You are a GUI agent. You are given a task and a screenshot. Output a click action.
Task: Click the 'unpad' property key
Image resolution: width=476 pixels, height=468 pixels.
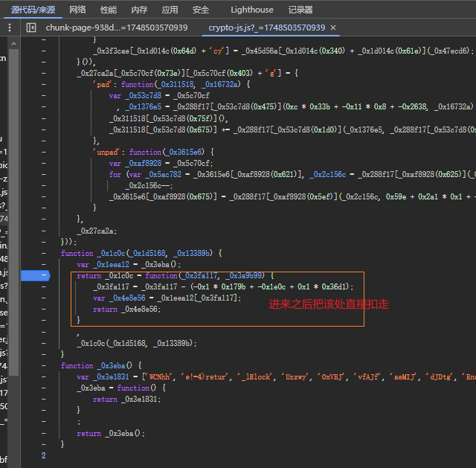click(106, 152)
